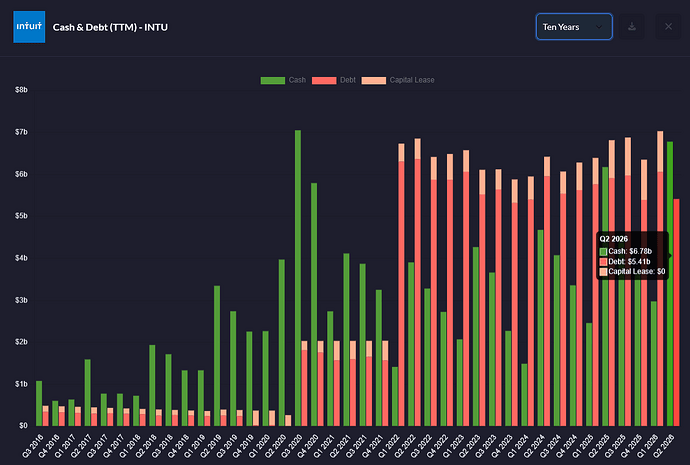Select the Q2 2026 green cash bar
Viewport: 690px width, 465px height.
[x=670, y=284]
